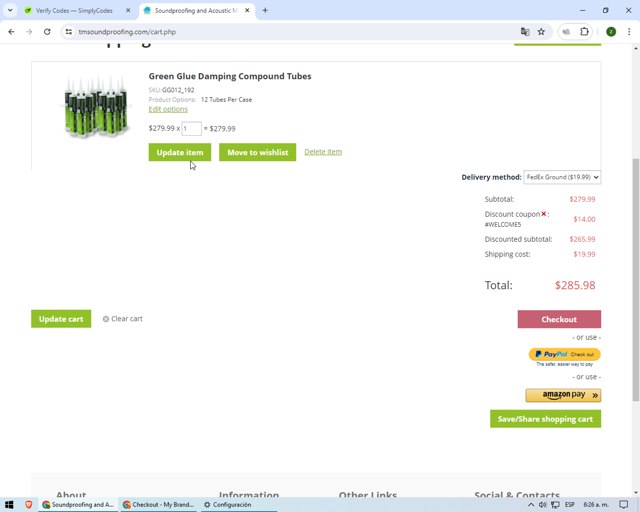Click the Shipping cost $19.99 value

pos(584,254)
